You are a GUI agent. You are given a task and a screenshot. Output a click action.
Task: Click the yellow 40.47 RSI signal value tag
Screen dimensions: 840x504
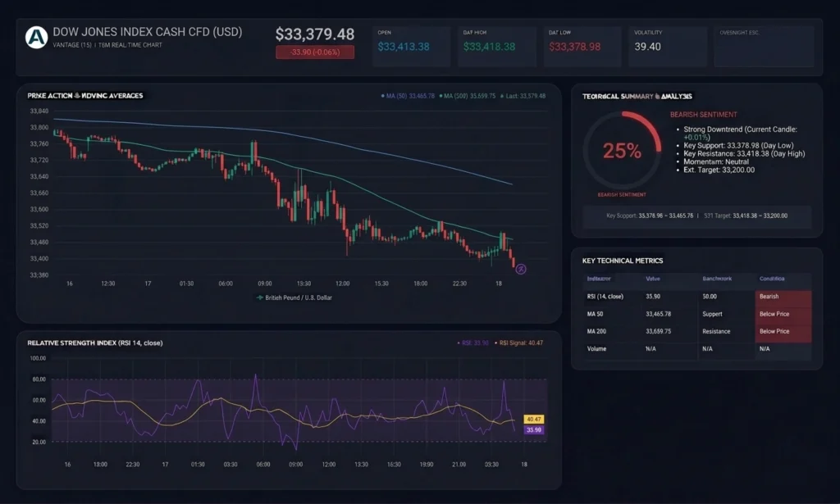click(x=533, y=420)
